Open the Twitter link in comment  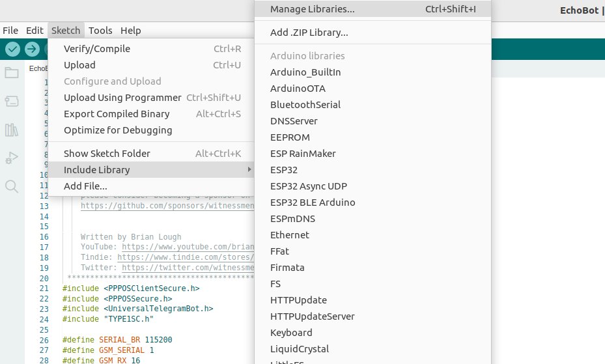point(188,268)
